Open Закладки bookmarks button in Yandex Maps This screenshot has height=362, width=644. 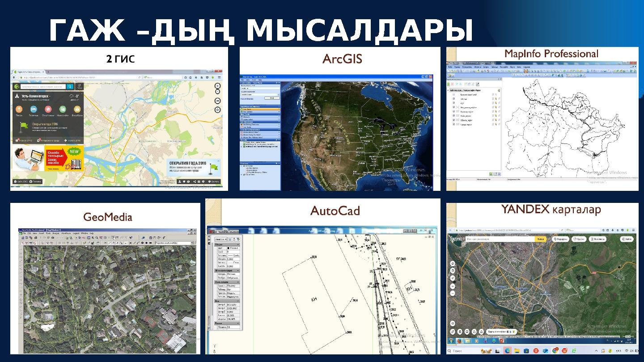click(597, 239)
